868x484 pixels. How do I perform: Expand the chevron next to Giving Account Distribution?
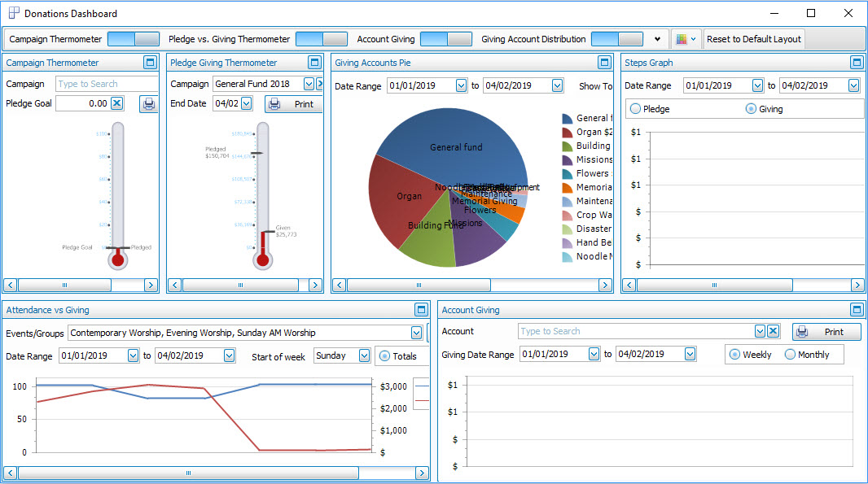click(x=657, y=38)
